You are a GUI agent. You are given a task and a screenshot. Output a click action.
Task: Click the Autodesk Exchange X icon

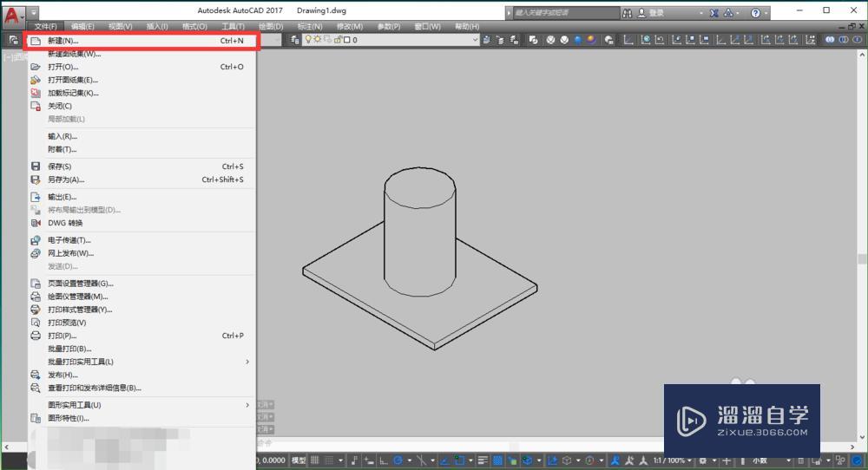click(x=714, y=13)
